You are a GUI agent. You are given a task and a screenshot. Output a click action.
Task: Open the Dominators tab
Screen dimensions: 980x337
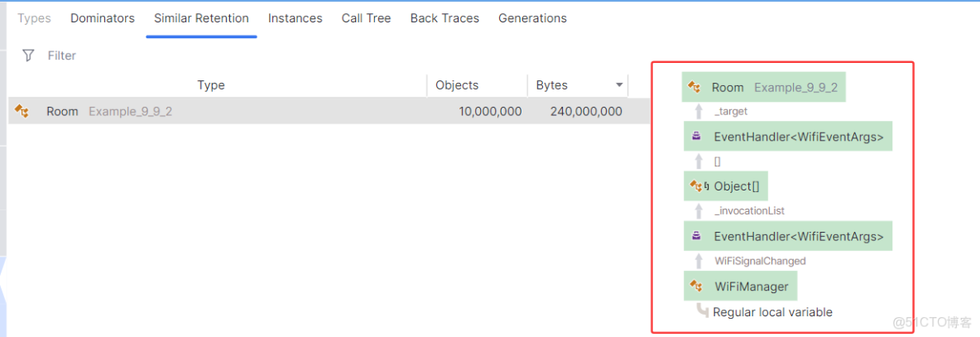pos(103,18)
